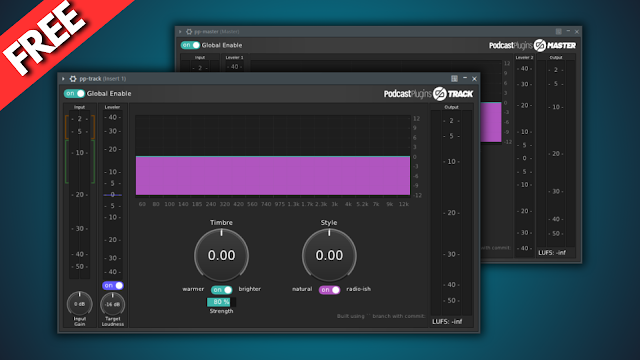
Task: Toggle Global Enable in pp-master window
Action: [x=190, y=45]
